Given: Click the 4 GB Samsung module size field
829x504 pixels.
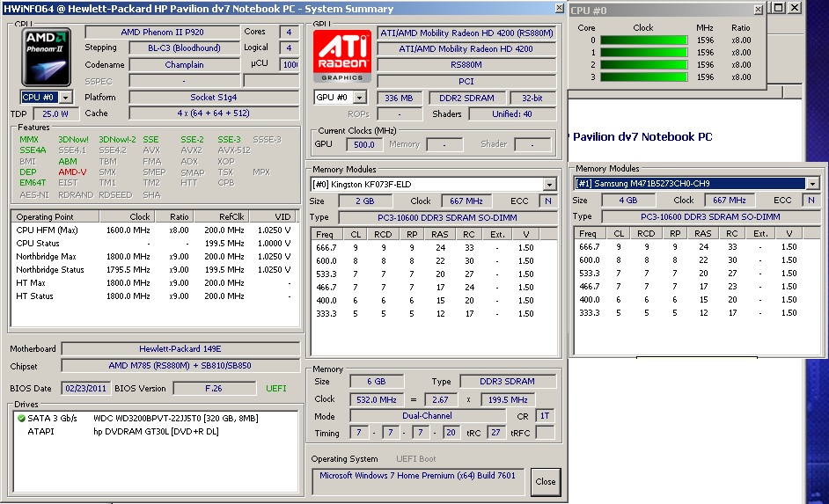Looking at the screenshot, I should [x=628, y=201].
